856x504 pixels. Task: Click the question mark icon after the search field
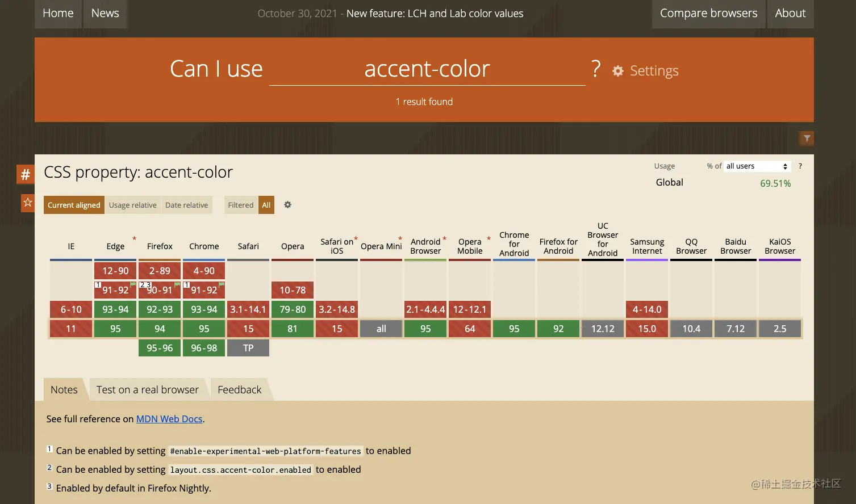pos(595,69)
